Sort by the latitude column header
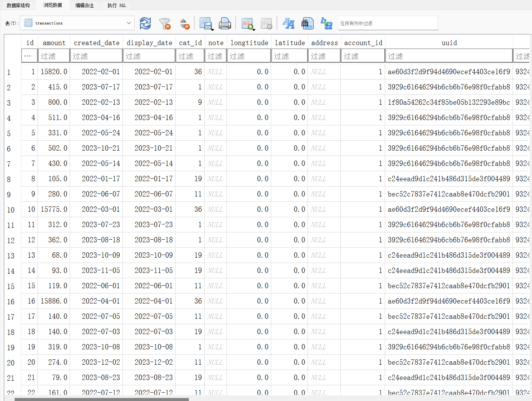 (x=290, y=42)
